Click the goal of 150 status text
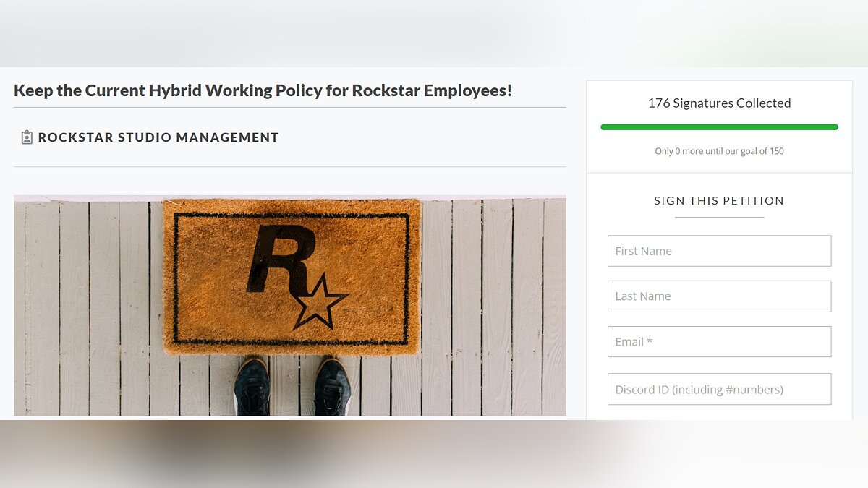 point(719,151)
